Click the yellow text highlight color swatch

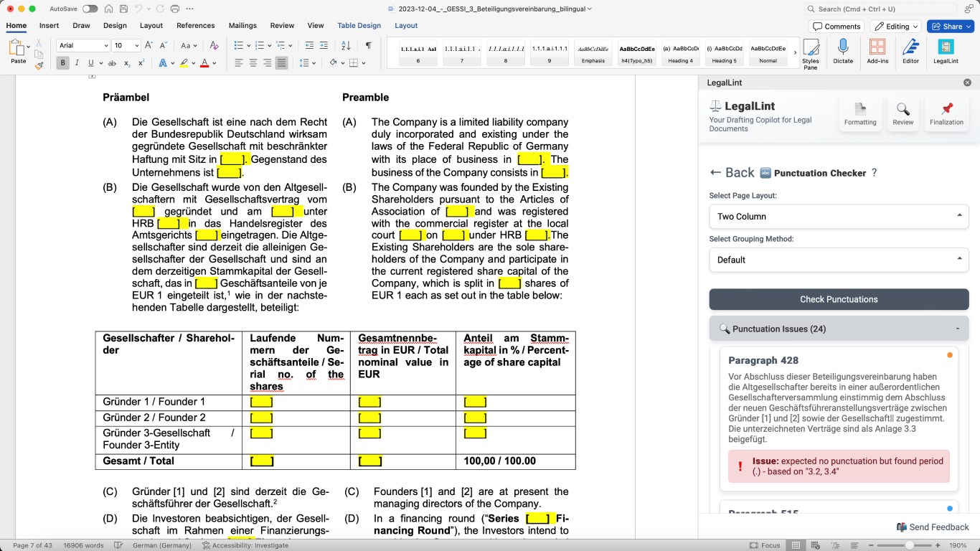(184, 63)
